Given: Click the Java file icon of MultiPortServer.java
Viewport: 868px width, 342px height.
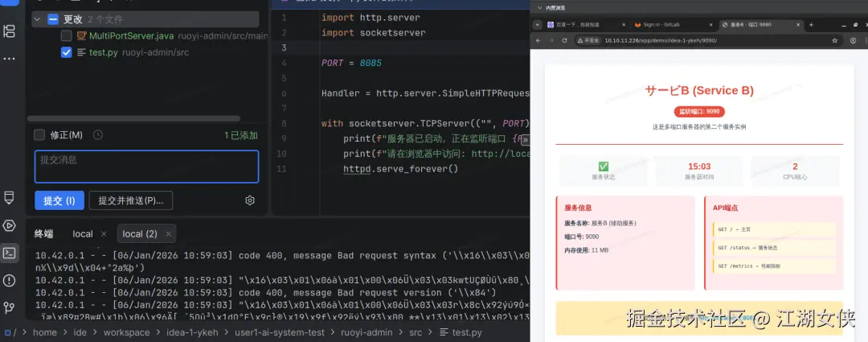Looking at the screenshot, I should point(81,36).
